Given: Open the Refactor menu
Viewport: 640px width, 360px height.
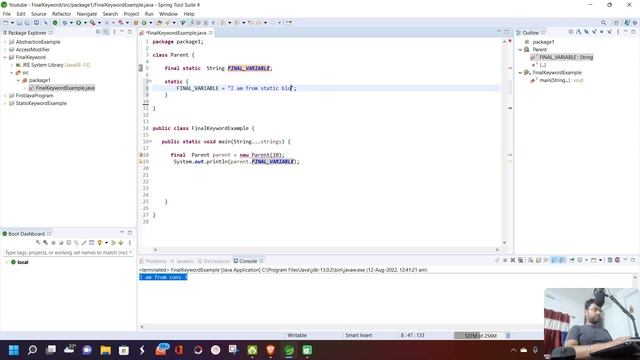Looking at the screenshot, I should point(62,14).
